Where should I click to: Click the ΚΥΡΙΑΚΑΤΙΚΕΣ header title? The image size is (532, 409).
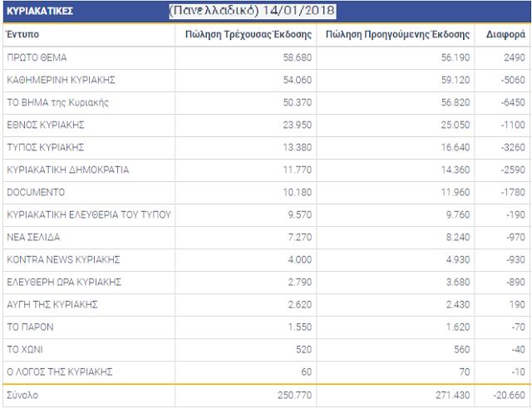coord(40,11)
